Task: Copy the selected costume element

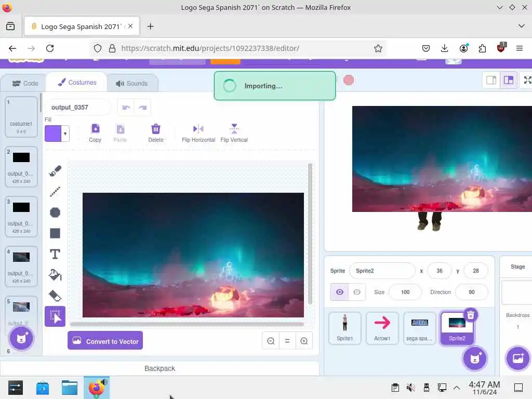Action: 96,133
